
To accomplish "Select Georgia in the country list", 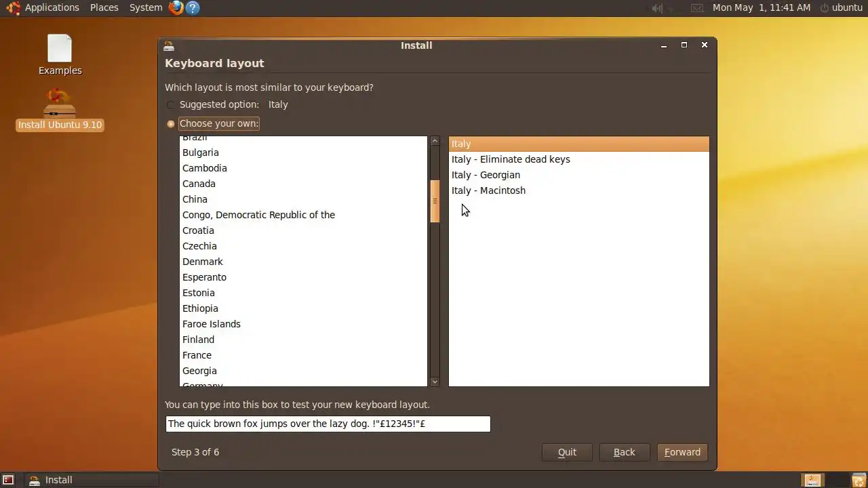I will (303, 371).
